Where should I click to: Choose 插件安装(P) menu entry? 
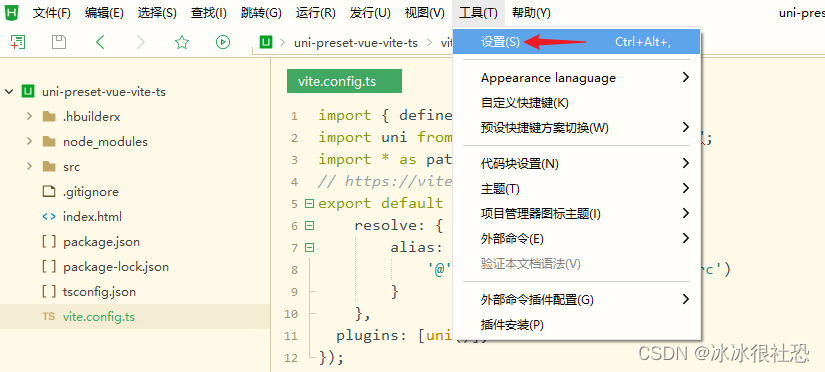(577, 325)
